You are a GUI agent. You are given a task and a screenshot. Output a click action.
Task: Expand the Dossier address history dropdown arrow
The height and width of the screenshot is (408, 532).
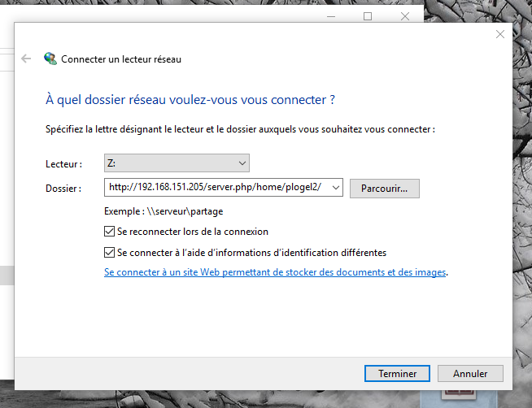point(336,188)
